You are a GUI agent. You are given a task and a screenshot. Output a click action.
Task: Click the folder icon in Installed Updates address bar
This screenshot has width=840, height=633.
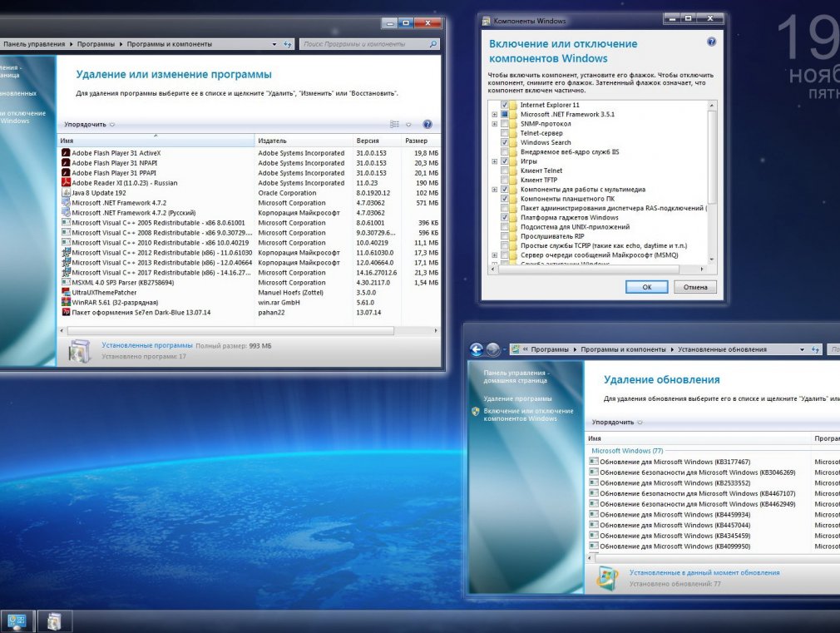click(516, 349)
